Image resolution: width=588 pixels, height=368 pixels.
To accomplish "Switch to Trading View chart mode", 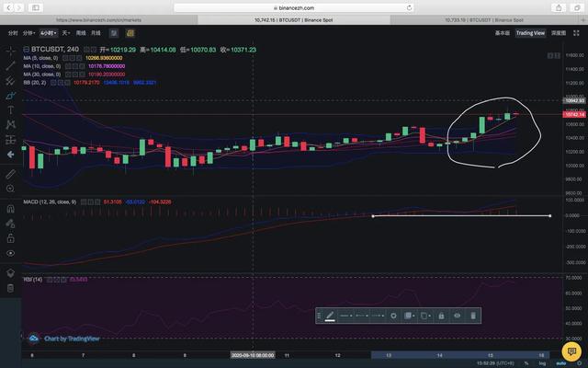I will [x=530, y=33].
